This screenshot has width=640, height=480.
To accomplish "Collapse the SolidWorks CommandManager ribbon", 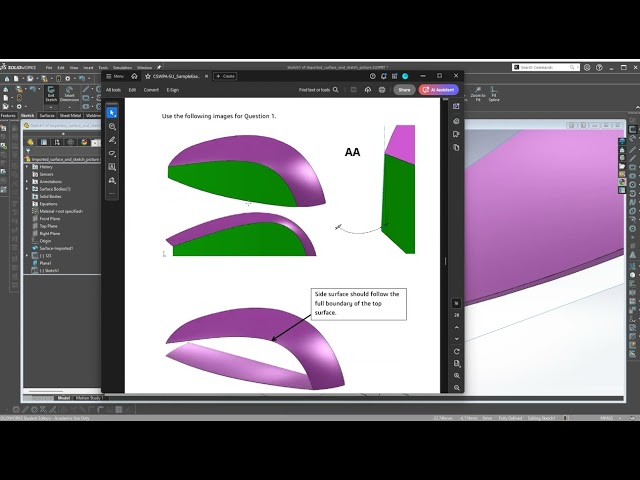I will click(638, 107).
